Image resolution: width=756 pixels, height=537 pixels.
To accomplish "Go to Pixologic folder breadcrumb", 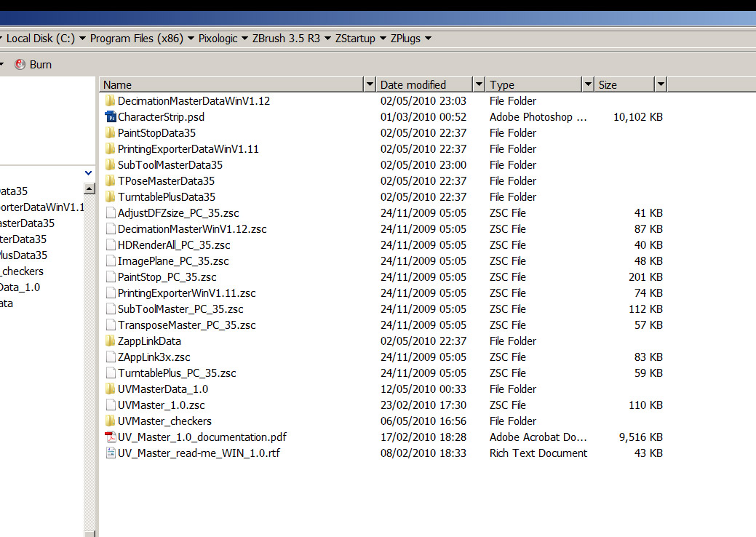I will coord(218,38).
